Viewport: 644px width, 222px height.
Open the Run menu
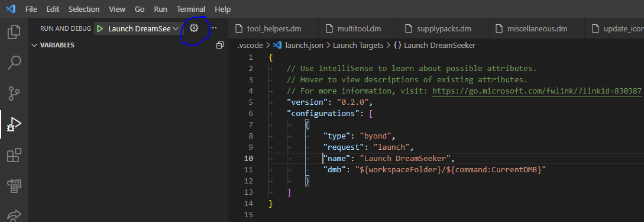point(161,9)
